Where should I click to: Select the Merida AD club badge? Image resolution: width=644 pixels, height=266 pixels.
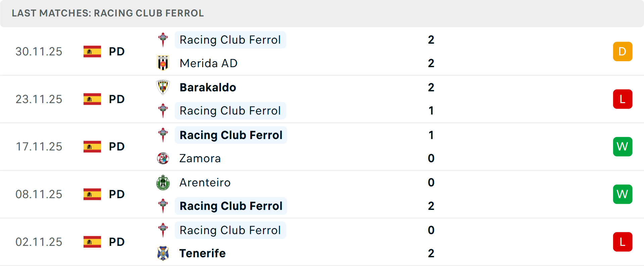tap(163, 63)
